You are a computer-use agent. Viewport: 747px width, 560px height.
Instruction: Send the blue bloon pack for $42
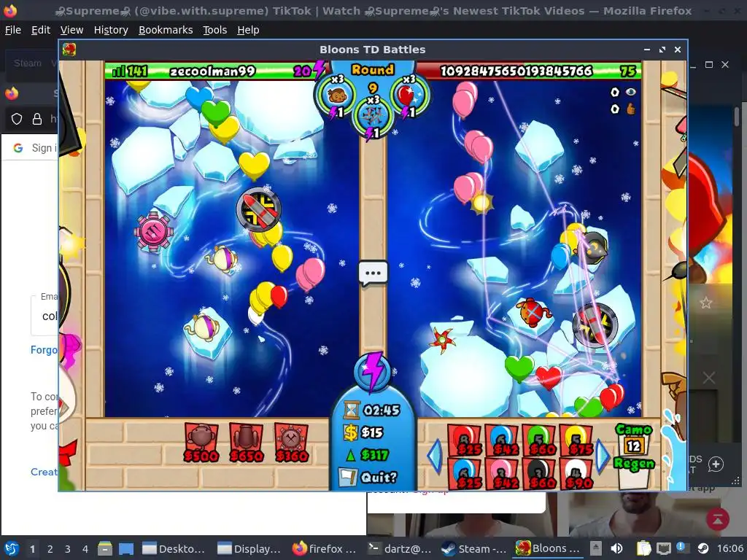[502, 440]
